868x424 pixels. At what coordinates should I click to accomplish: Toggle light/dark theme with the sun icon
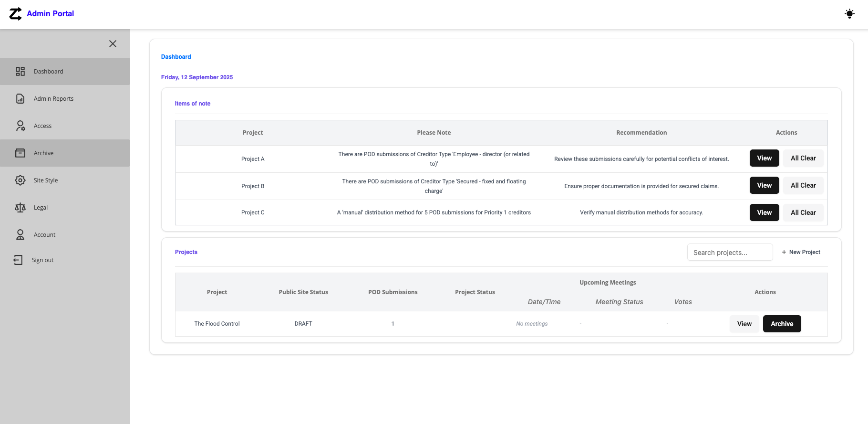pos(849,14)
